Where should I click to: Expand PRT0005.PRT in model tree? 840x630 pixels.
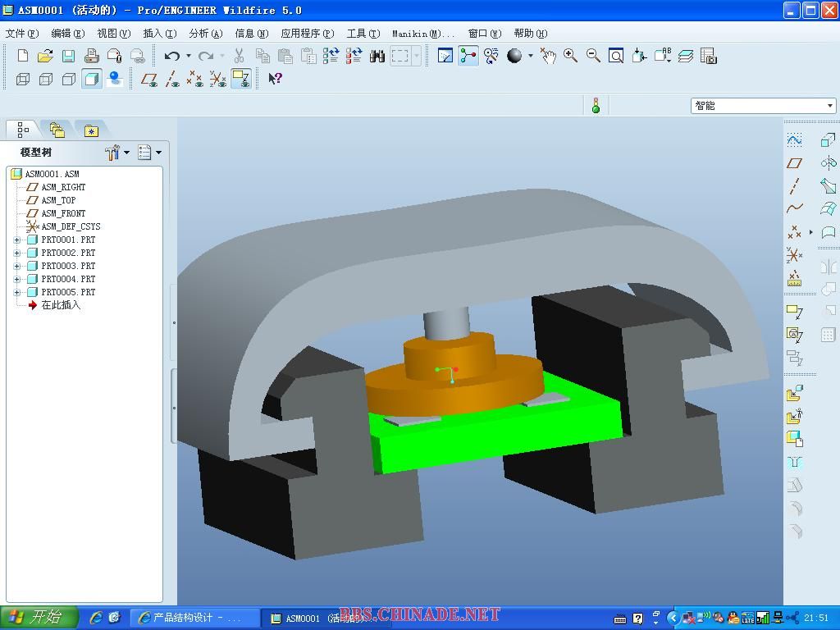tap(16, 293)
